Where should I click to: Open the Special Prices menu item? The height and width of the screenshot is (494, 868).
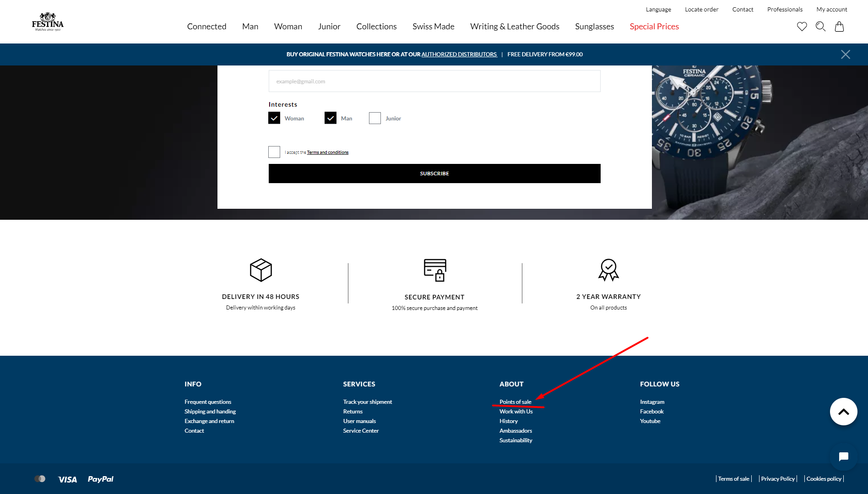[654, 27]
